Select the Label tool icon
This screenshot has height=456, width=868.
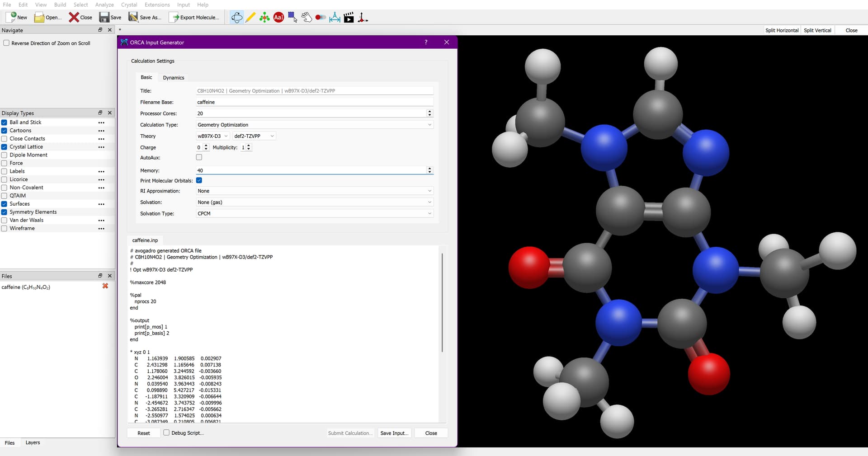click(x=278, y=18)
